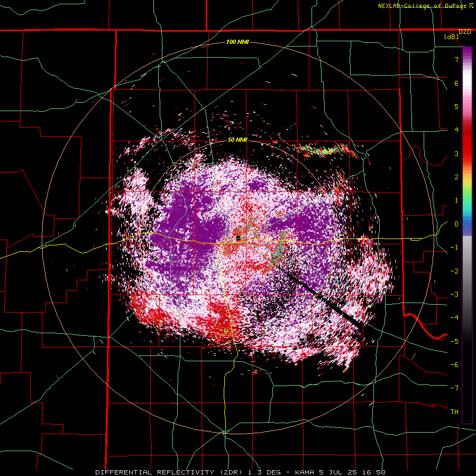Click the product title caption at bottom
This screenshot has width=476, height=476.
[241, 472]
